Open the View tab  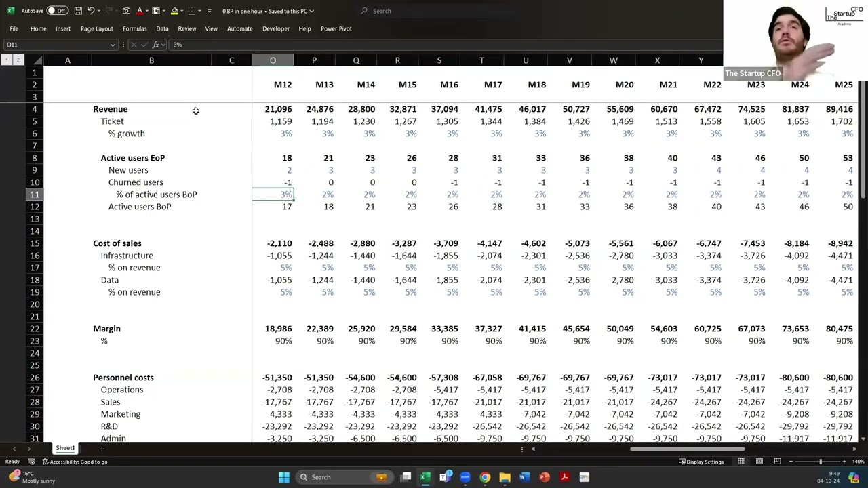pyautogui.click(x=211, y=28)
